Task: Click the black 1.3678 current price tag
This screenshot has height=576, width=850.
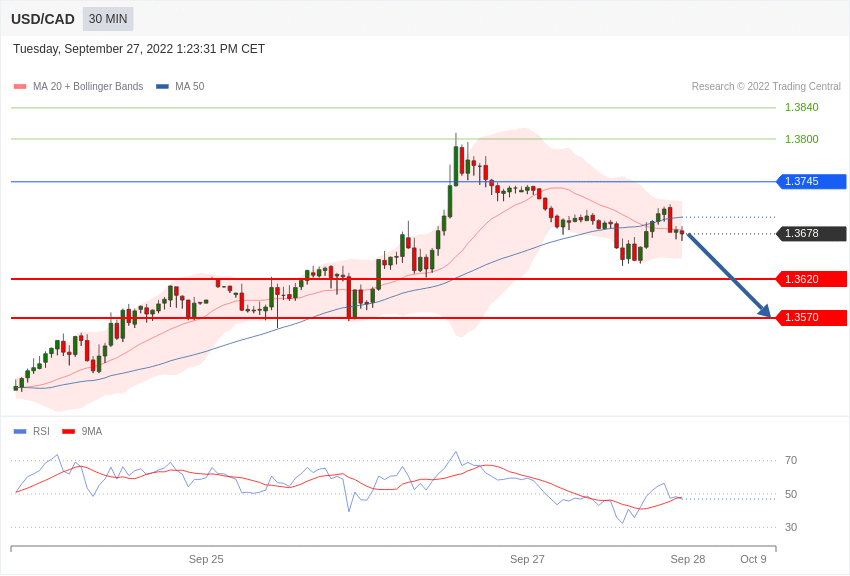Action: pos(812,234)
